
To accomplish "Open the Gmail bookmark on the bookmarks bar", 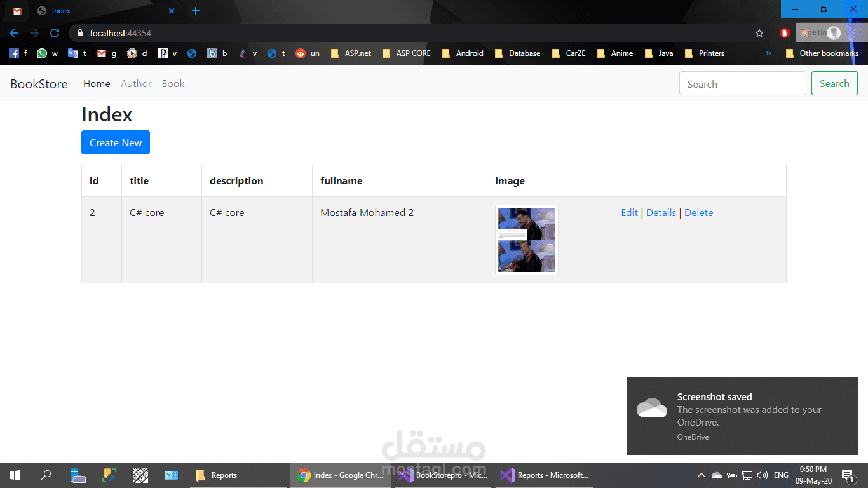I will (x=105, y=53).
